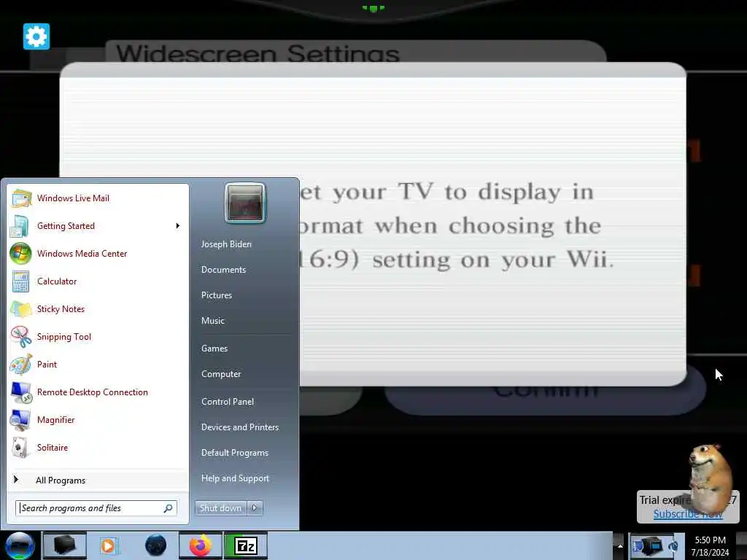747x560 pixels.
Task: Expand All Programs list
Action: (x=98, y=480)
